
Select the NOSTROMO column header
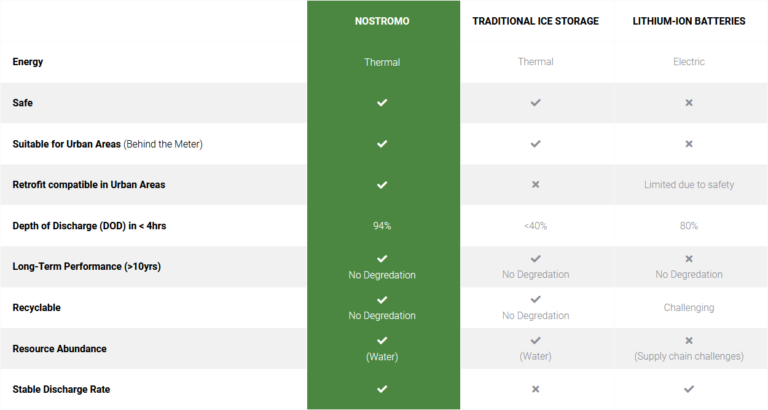382,21
